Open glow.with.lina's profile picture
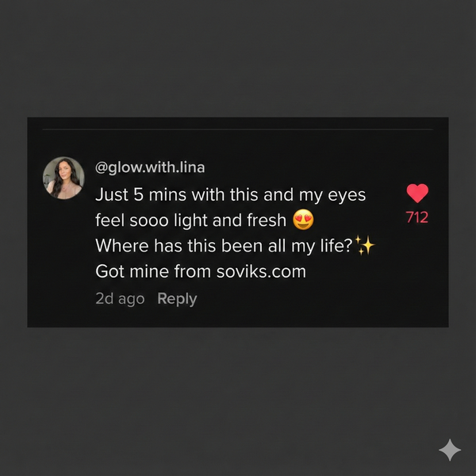 63,177
